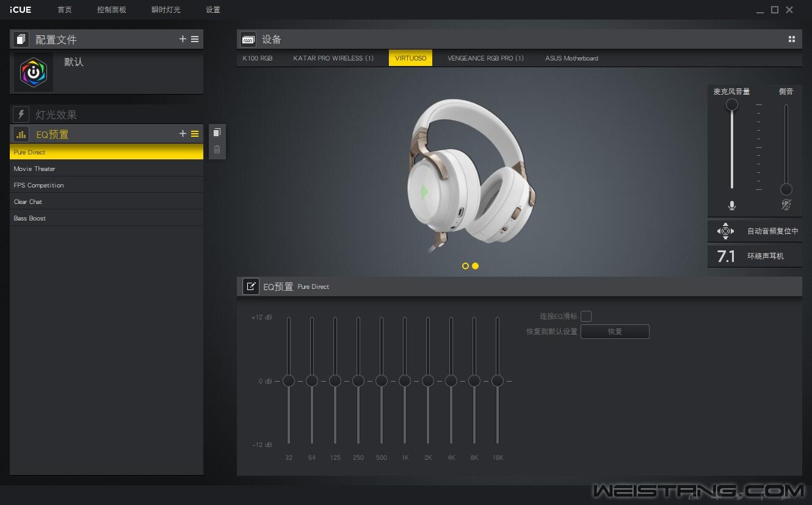
Task: Click the profile icon in 配置文件 header
Action: pyautogui.click(x=21, y=39)
